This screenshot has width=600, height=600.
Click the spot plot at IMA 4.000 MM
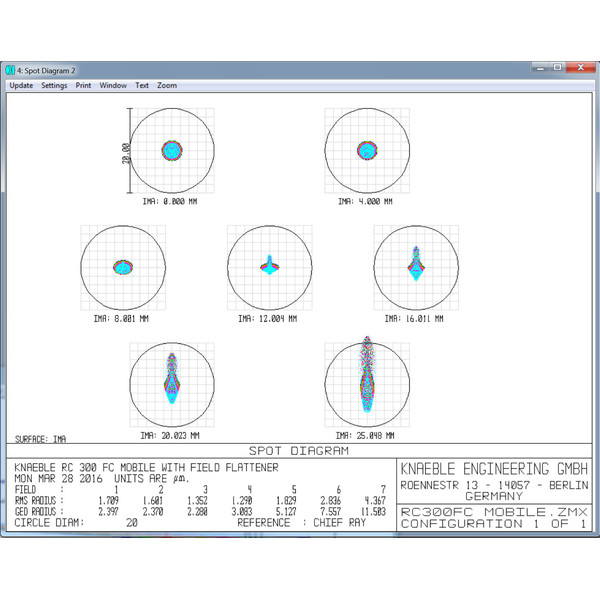[367, 151]
